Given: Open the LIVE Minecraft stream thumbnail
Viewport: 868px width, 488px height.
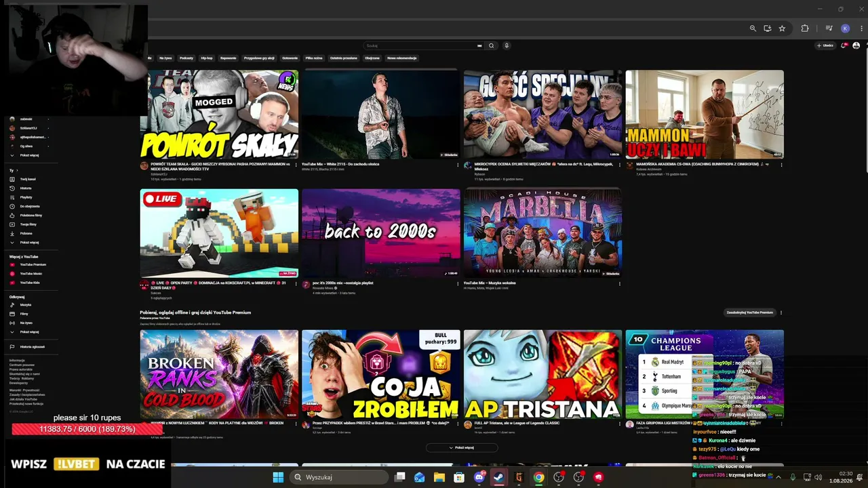Looking at the screenshot, I should coord(219,233).
